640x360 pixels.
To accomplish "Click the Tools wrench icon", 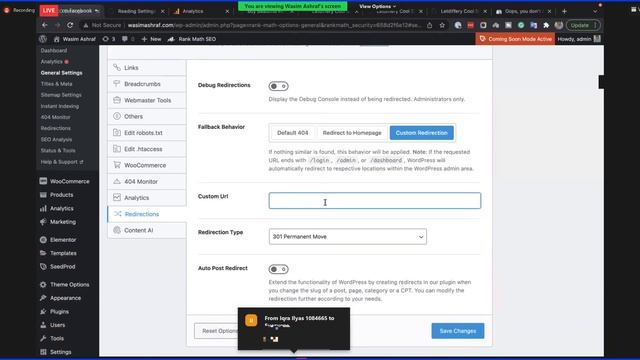I will coord(43,338).
